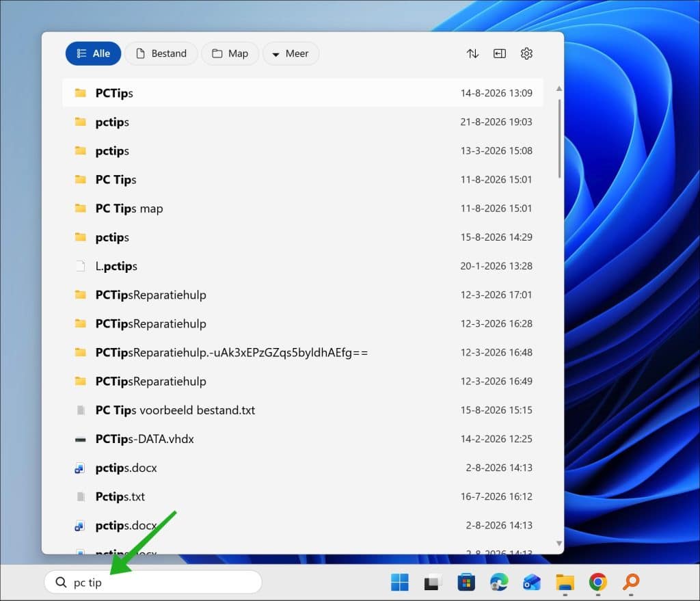Viewport: 700px width, 601px height.
Task: Select the PCTipsReparatiehulp.-uAk3xEPzGZqs5byldhAEfg== name
Action: (232, 352)
